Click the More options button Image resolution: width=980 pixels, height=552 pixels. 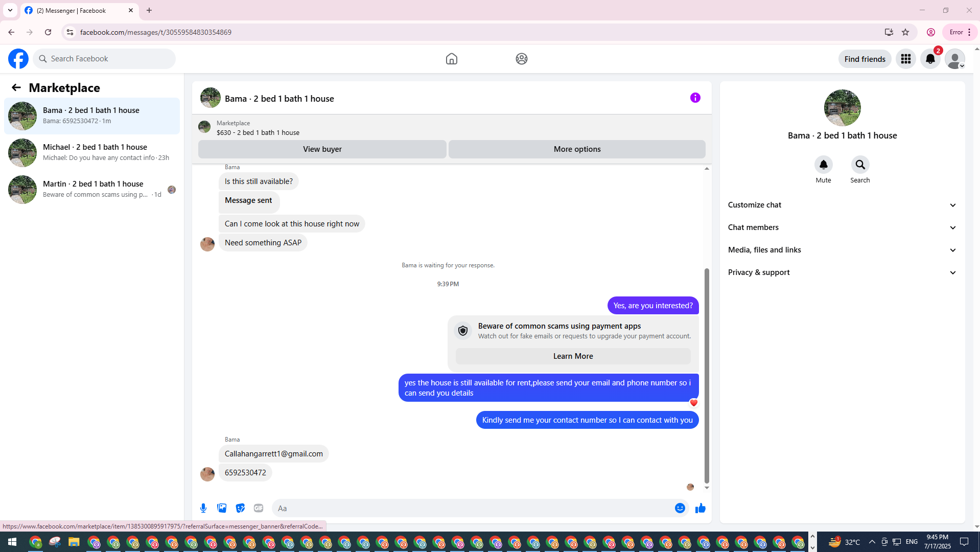tap(577, 149)
